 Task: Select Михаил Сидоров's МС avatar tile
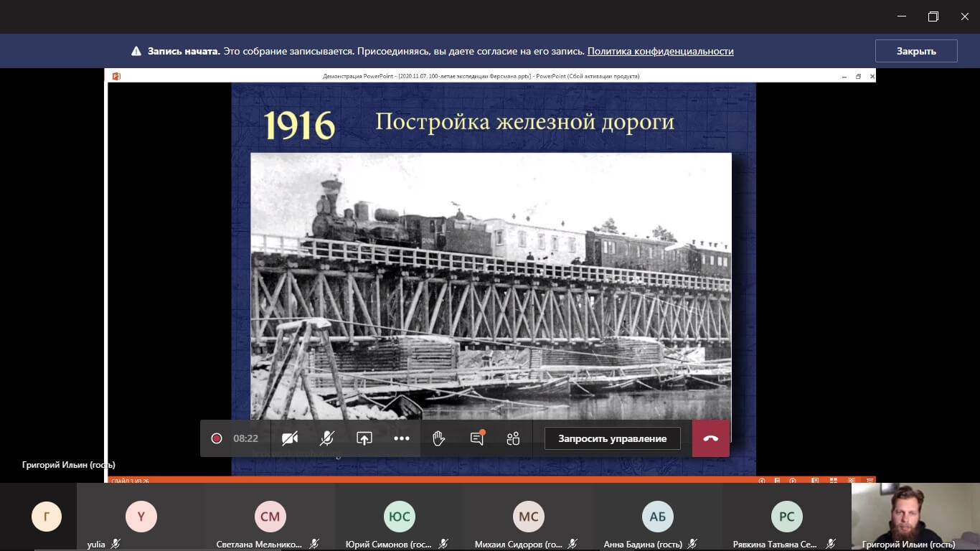point(529,517)
